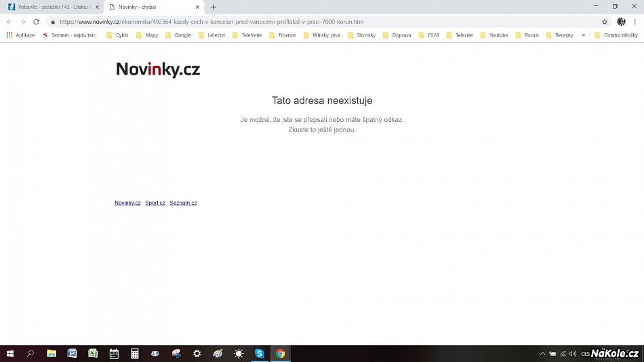Click the URL address bar
The width and height of the screenshot is (644, 362).
[325, 22]
